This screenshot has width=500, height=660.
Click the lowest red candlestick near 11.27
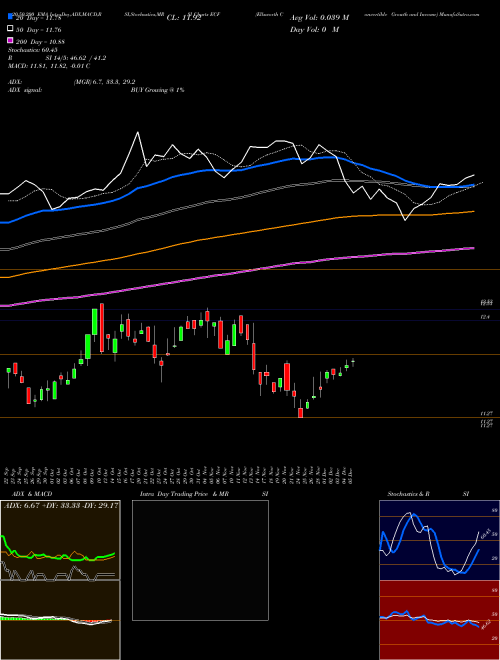coord(301,412)
